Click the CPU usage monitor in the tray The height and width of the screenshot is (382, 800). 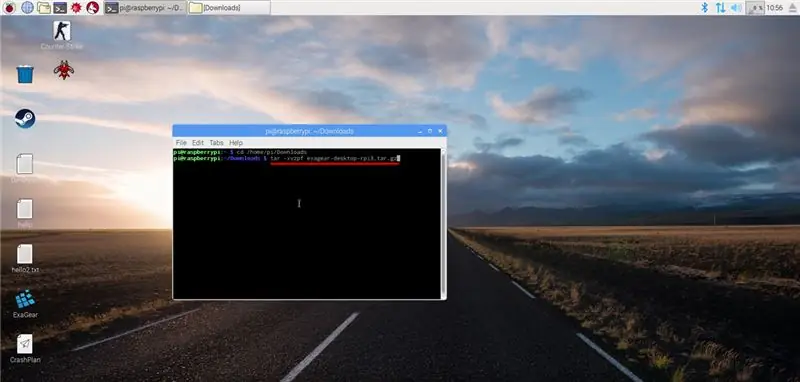pyautogui.click(x=755, y=7)
